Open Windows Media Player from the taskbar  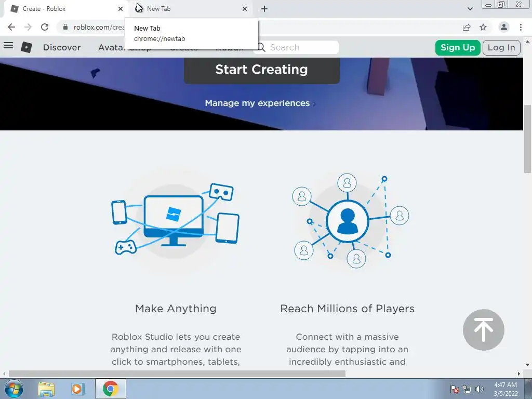[x=78, y=389]
